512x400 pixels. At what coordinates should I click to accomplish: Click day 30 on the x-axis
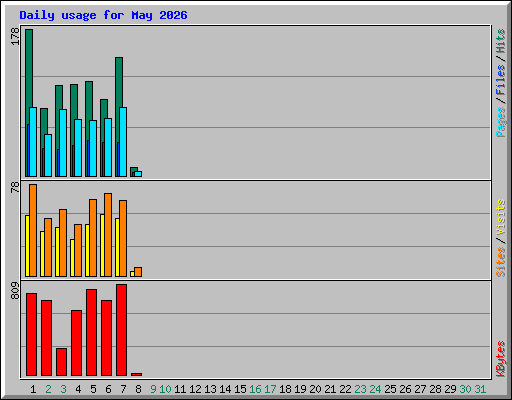(x=465, y=389)
